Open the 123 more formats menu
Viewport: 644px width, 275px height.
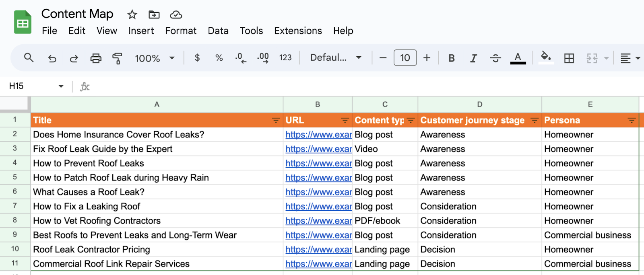pyautogui.click(x=285, y=58)
